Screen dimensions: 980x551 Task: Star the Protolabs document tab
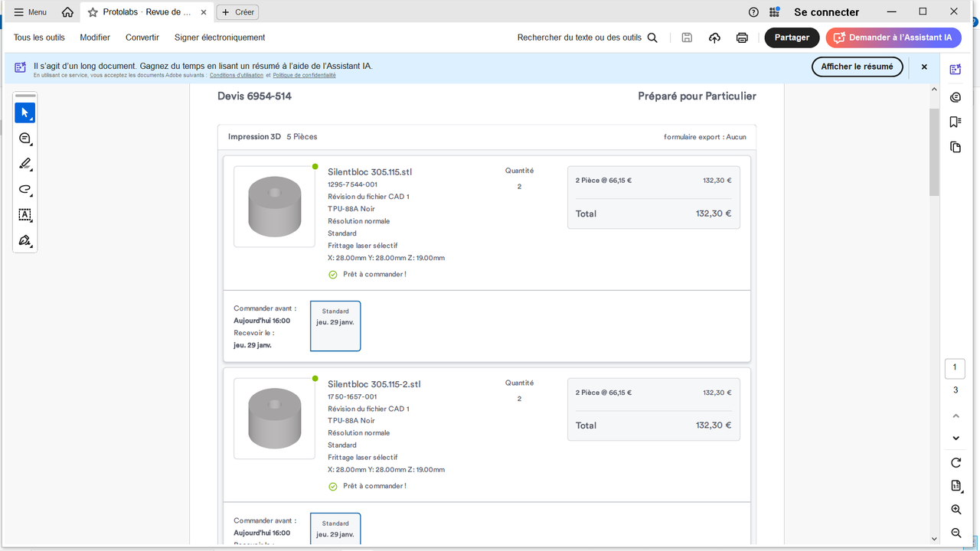click(x=93, y=12)
